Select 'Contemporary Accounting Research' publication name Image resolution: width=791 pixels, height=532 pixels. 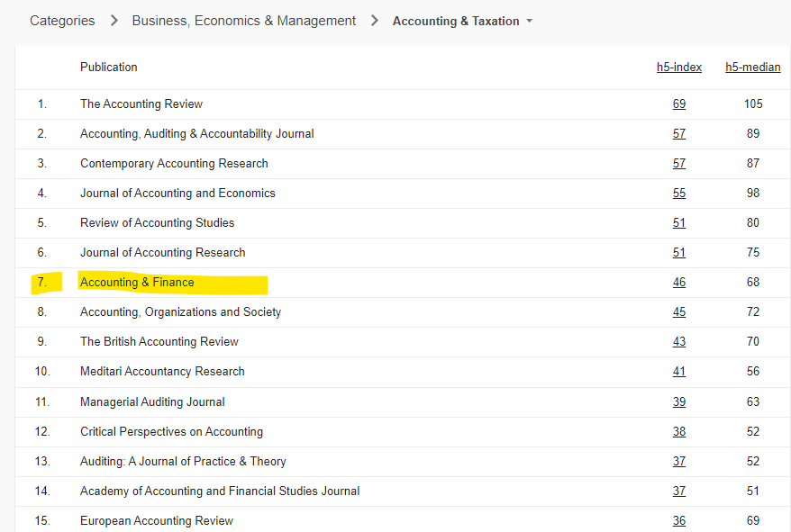[174, 164]
